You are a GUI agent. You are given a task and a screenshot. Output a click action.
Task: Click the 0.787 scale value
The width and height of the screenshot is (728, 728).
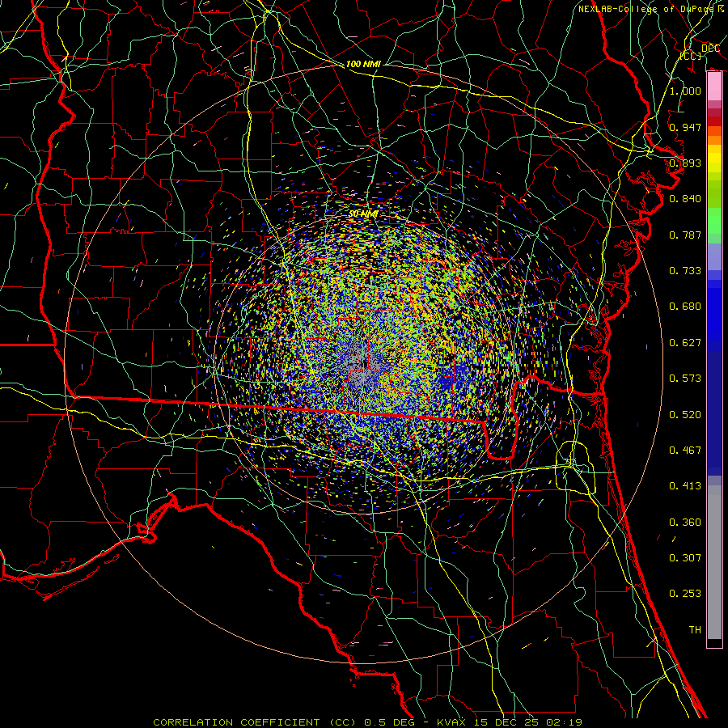(685, 235)
